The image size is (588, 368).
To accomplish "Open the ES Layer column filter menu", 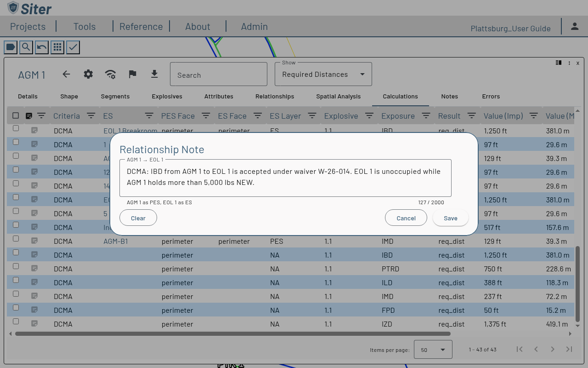I will coord(312,116).
